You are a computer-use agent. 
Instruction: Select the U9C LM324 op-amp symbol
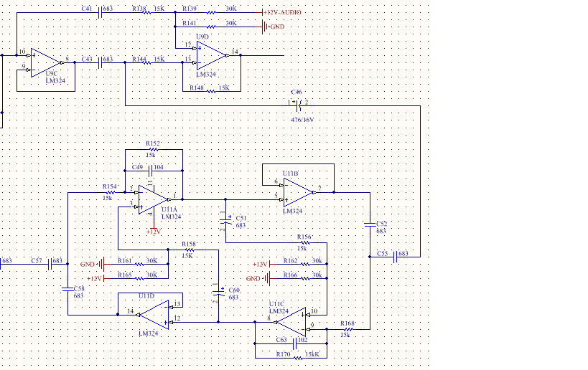coord(46,62)
